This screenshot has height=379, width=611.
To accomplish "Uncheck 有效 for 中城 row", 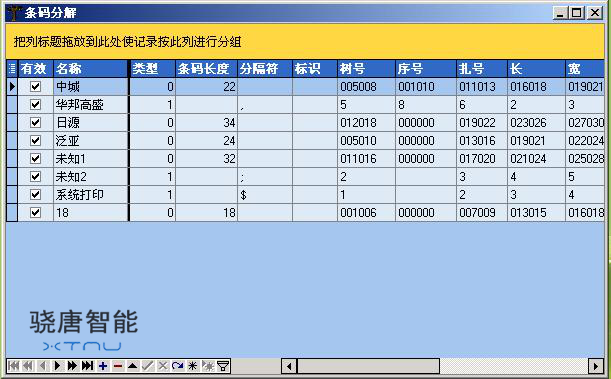I will [35, 86].
